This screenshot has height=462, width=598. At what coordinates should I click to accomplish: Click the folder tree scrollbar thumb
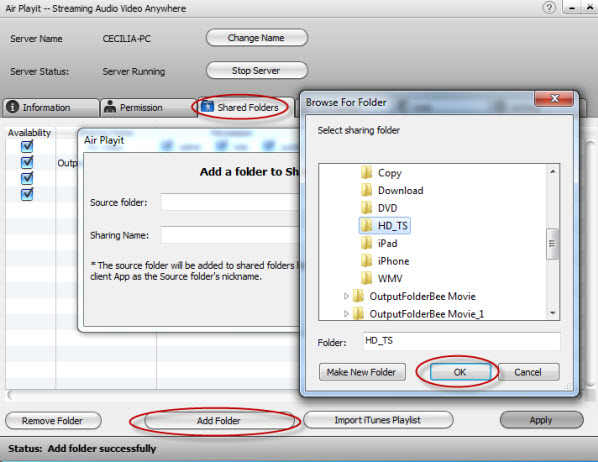tap(552, 243)
